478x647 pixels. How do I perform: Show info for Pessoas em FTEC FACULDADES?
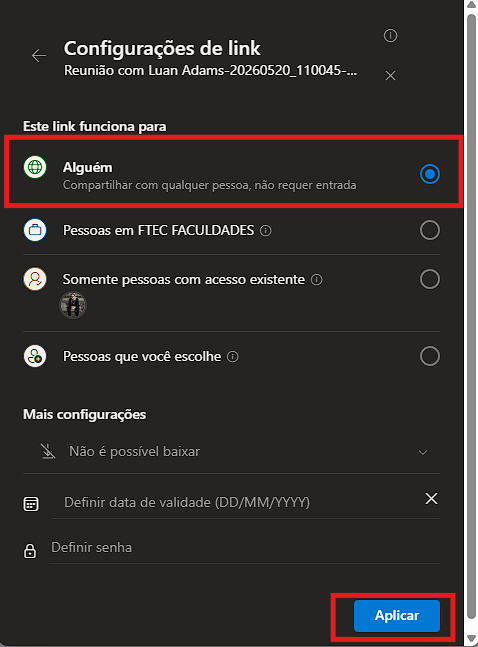[265, 231]
